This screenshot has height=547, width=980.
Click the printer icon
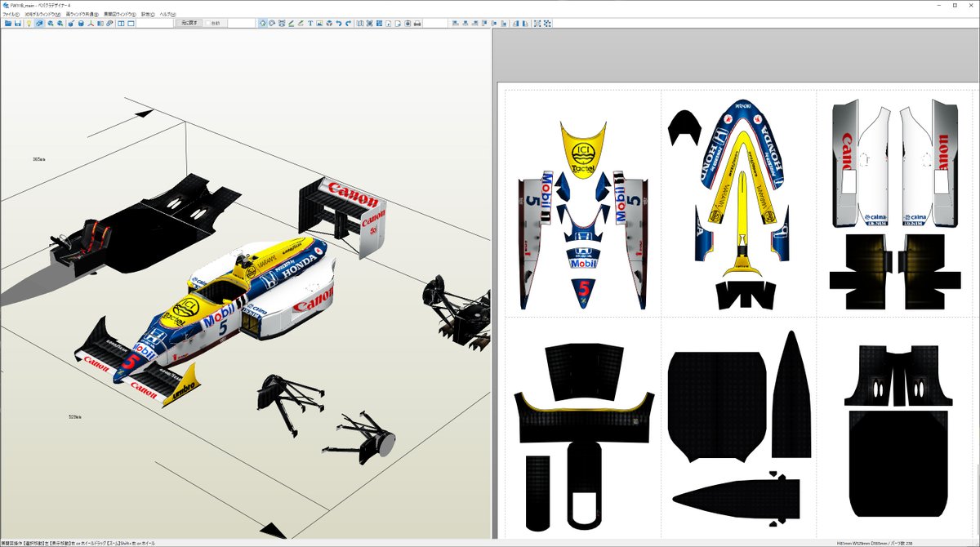point(417,24)
